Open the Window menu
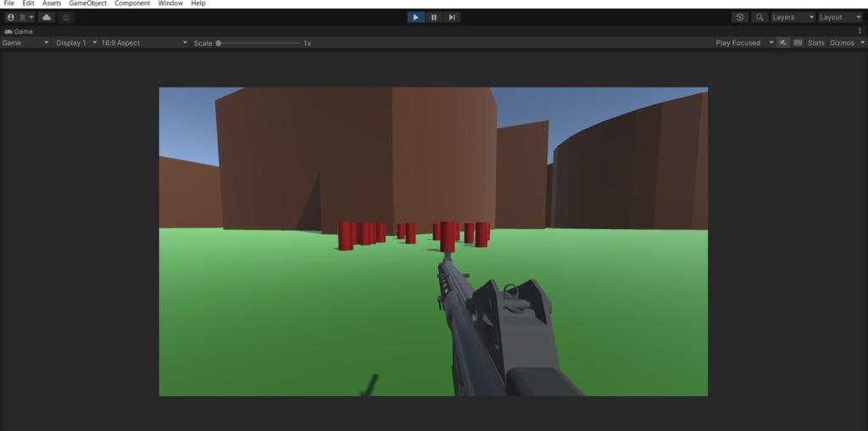868x431 pixels. pyautogui.click(x=170, y=3)
